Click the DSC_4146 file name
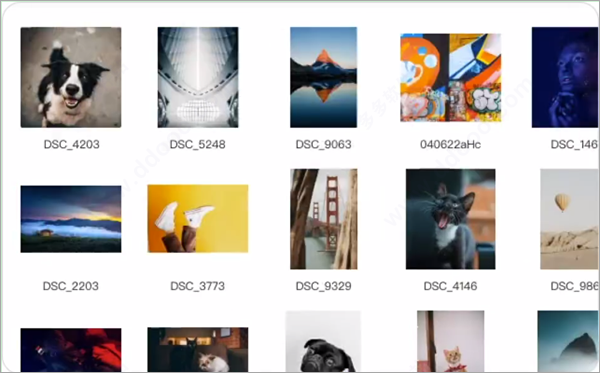 pyautogui.click(x=450, y=286)
